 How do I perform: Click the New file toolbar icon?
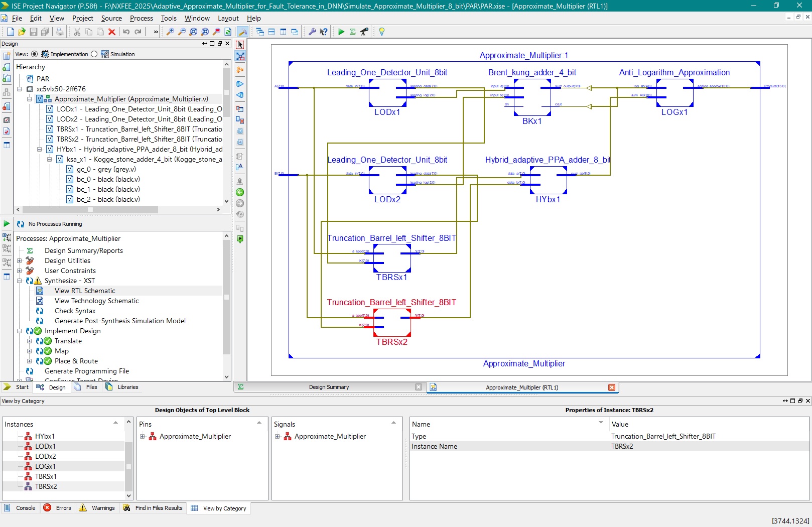point(10,32)
